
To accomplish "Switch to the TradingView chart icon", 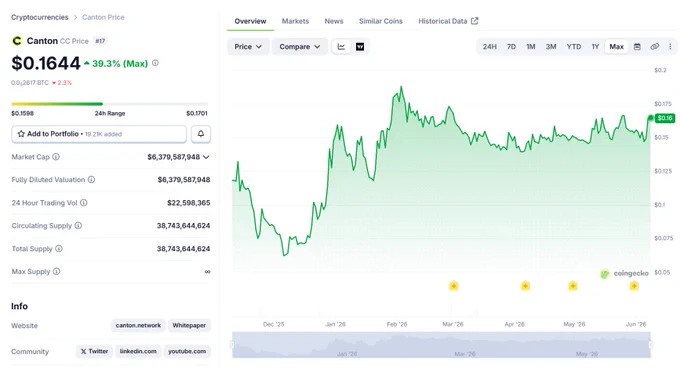I will (360, 46).
